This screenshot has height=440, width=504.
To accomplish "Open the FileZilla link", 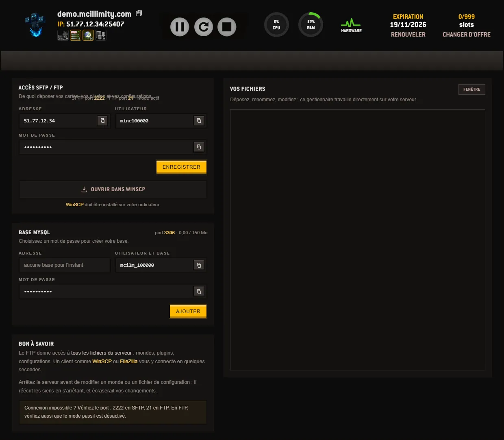I will point(129,362).
